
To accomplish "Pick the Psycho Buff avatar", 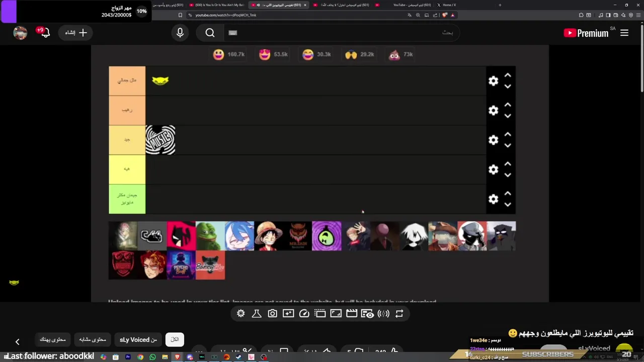I will (x=181, y=265).
